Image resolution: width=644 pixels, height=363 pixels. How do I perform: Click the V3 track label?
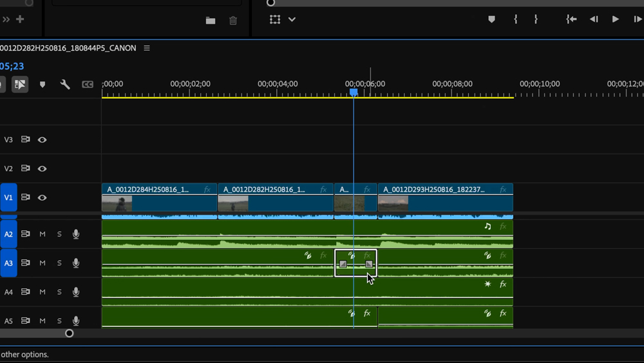click(8, 140)
